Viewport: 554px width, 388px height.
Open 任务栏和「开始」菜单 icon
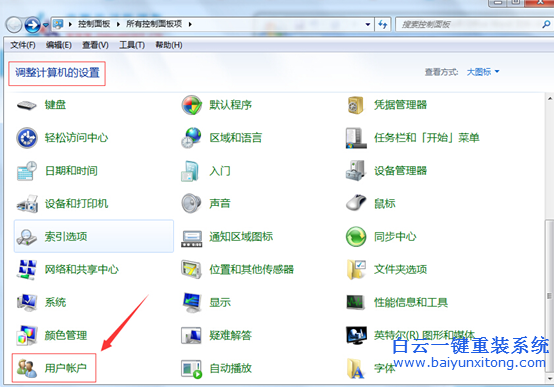pos(356,138)
